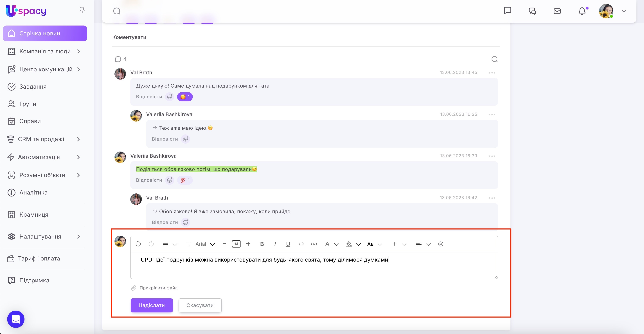Click the code block icon
Screen dimensions: 644x334
(x=301, y=244)
